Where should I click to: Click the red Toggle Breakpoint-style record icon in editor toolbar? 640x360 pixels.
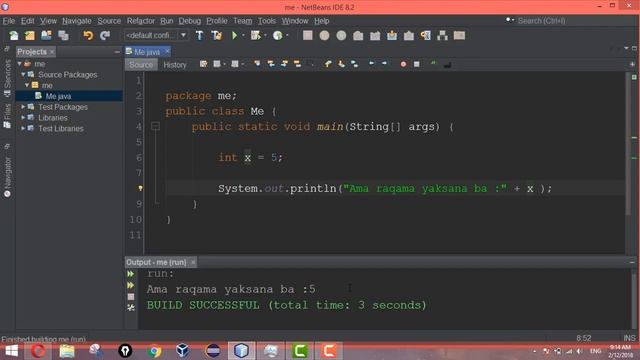(403, 64)
